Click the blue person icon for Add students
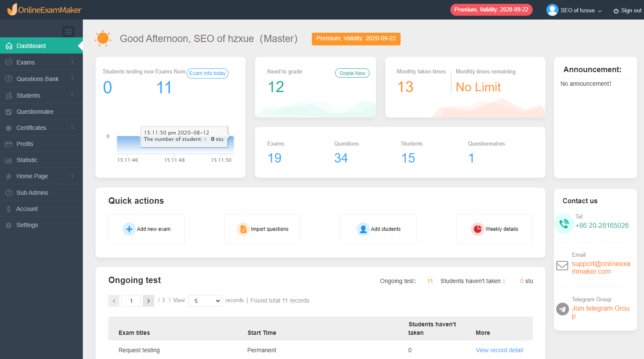Image resolution: width=644 pixels, height=359 pixels. click(x=363, y=229)
